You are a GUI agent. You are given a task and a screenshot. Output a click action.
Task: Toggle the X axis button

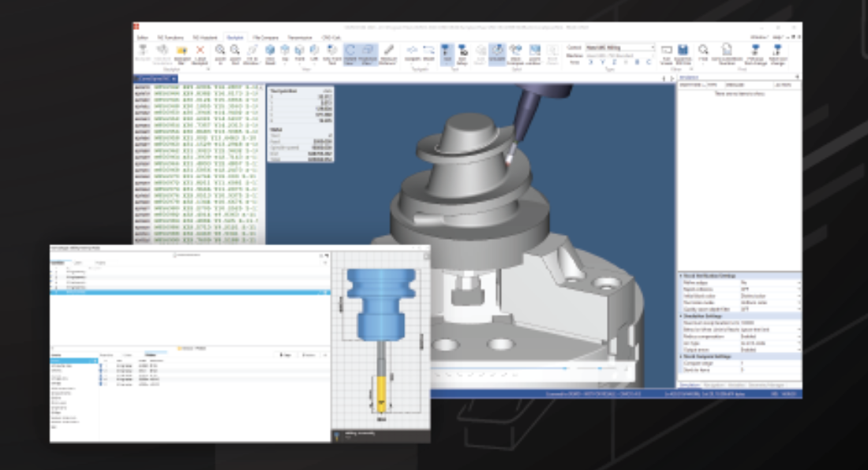591,62
